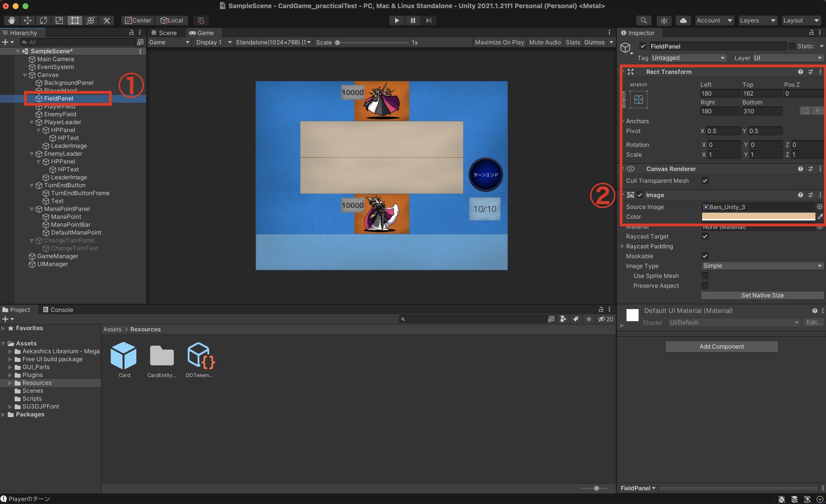Click the Add Component button
Screen dimensions: 826x504
[721, 347]
